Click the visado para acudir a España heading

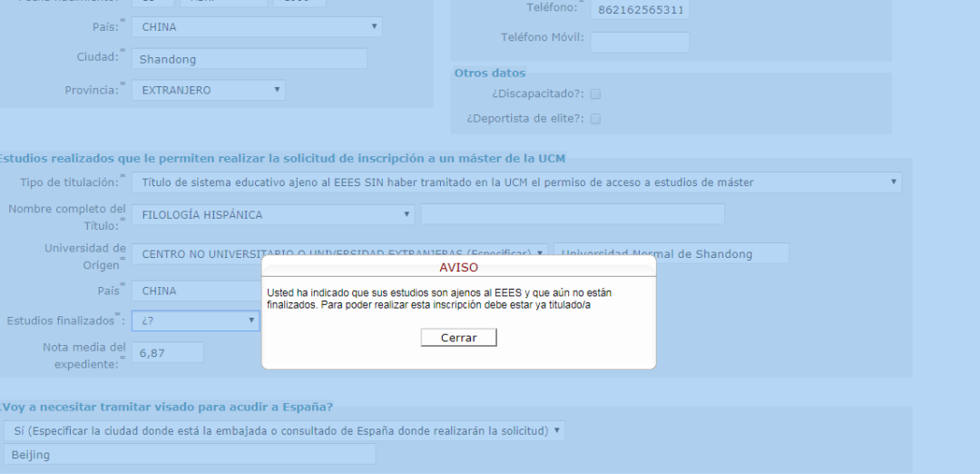[x=166, y=407]
